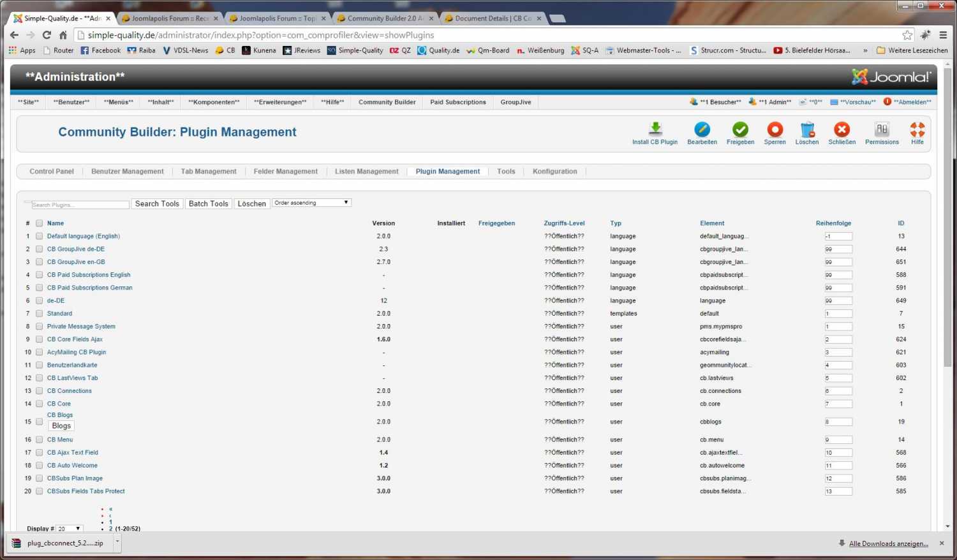Viewport: 957px width, 560px height.
Task: Click the Batch Tools button
Action: pos(208,203)
